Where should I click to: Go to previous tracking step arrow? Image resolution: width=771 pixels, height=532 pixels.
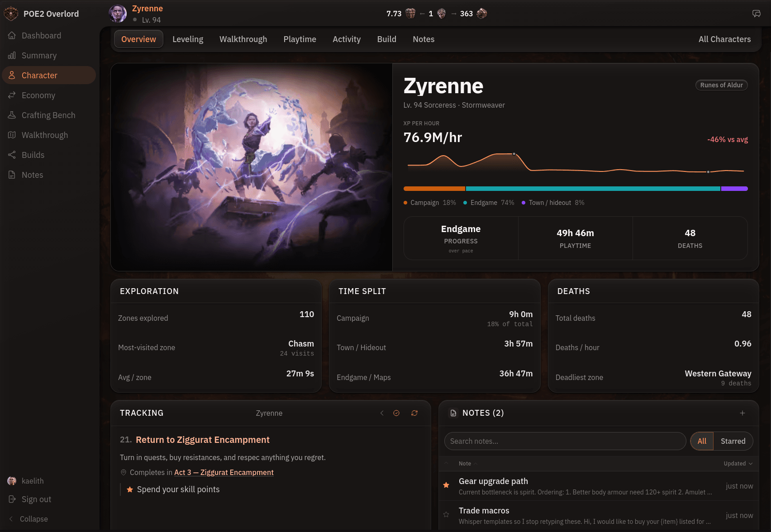pos(382,413)
